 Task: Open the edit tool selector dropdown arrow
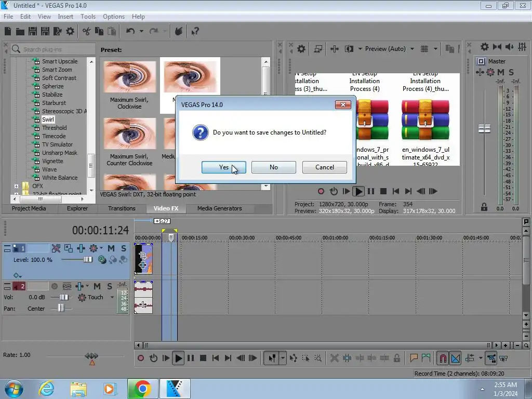283,358
